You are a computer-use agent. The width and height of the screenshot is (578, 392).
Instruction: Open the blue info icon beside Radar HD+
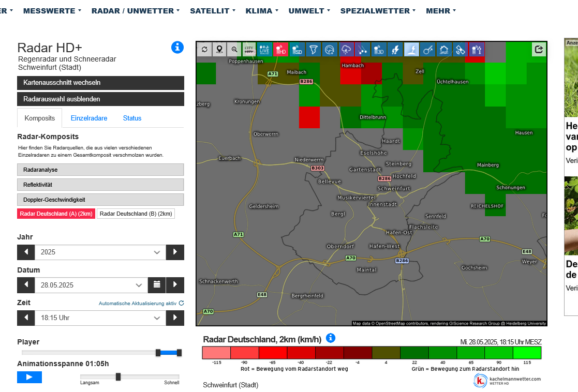coord(177,48)
